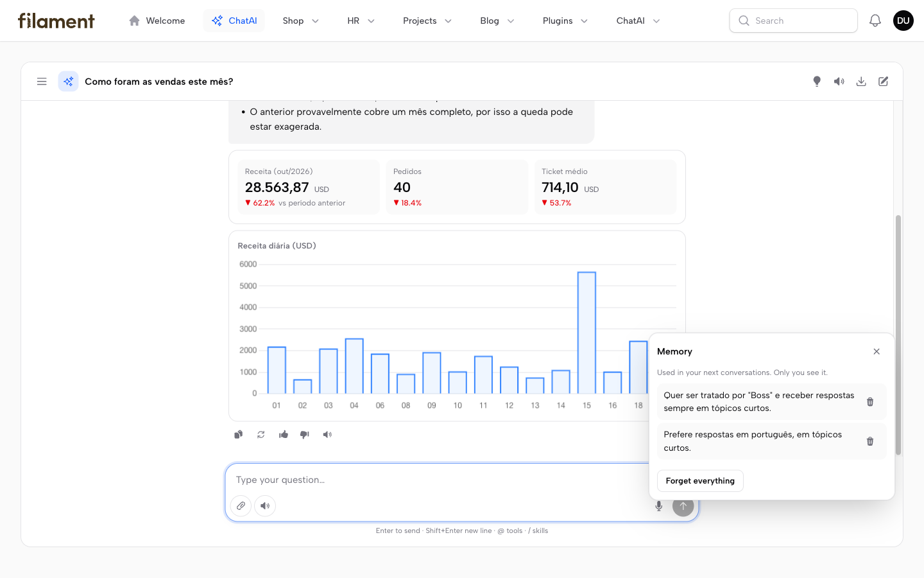The height and width of the screenshot is (578, 924).
Task: Expand the HR dropdown menu
Action: pos(361,21)
